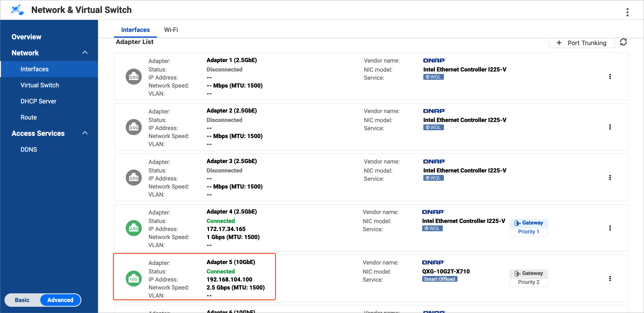Switch to the Wi-Fi tab
This screenshot has width=644, height=313.
pos(171,30)
